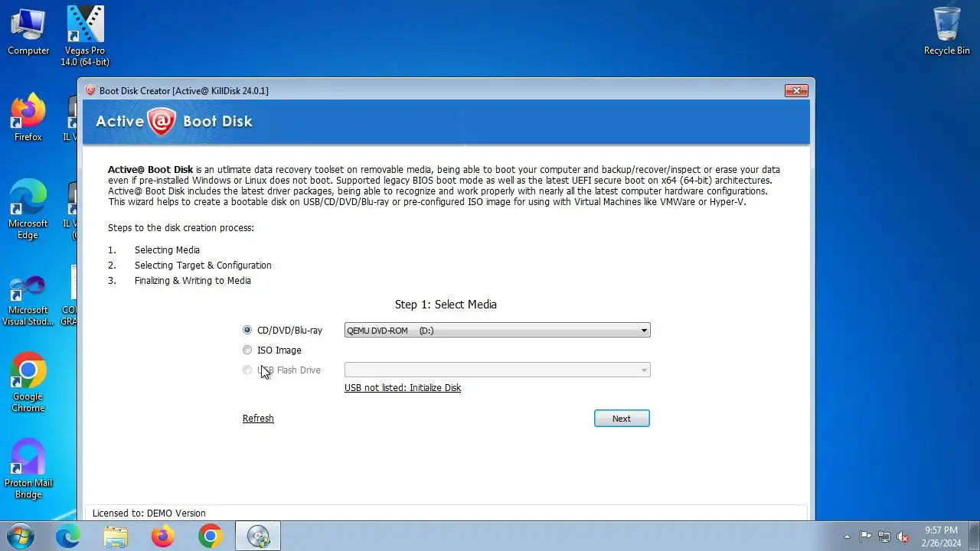Open the network tray icon
Image resolution: width=980 pixels, height=551 pixels.
click(884, 536)
